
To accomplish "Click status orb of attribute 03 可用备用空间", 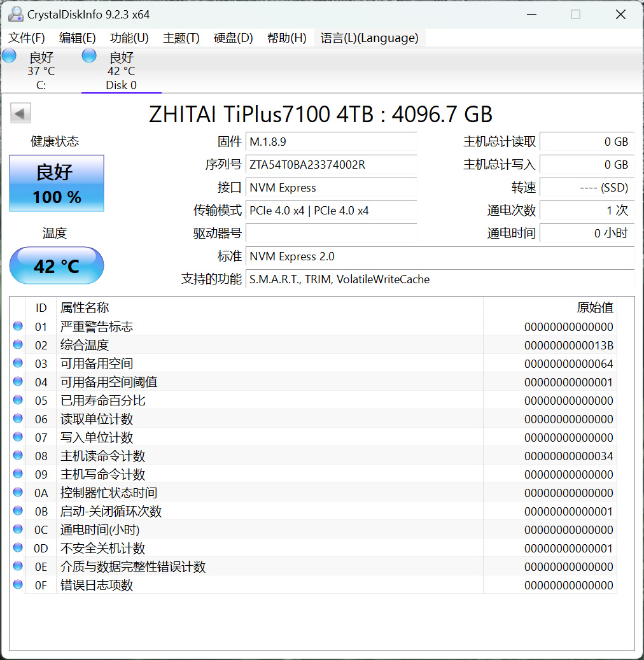I will pyautogui.click(x=18, y=363).
